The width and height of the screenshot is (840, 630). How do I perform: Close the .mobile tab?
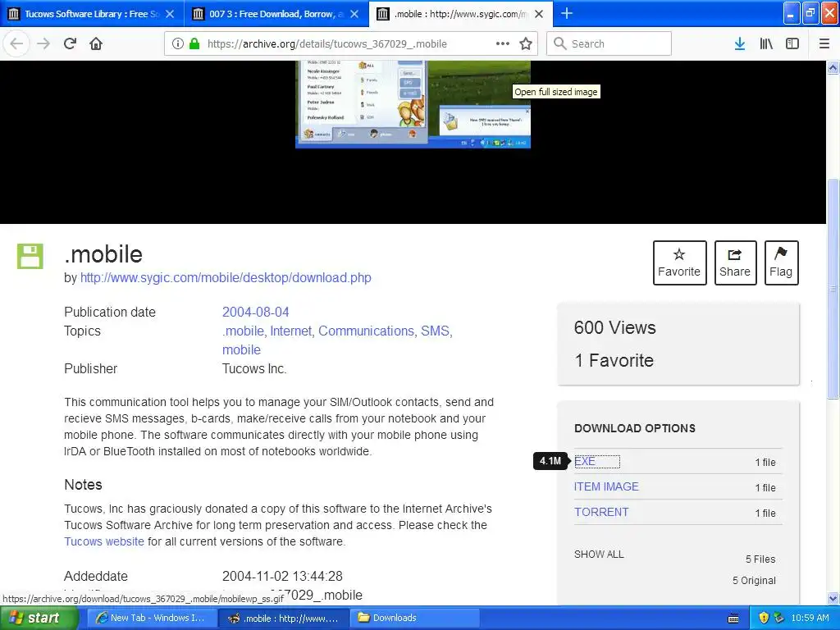[539, 14]
